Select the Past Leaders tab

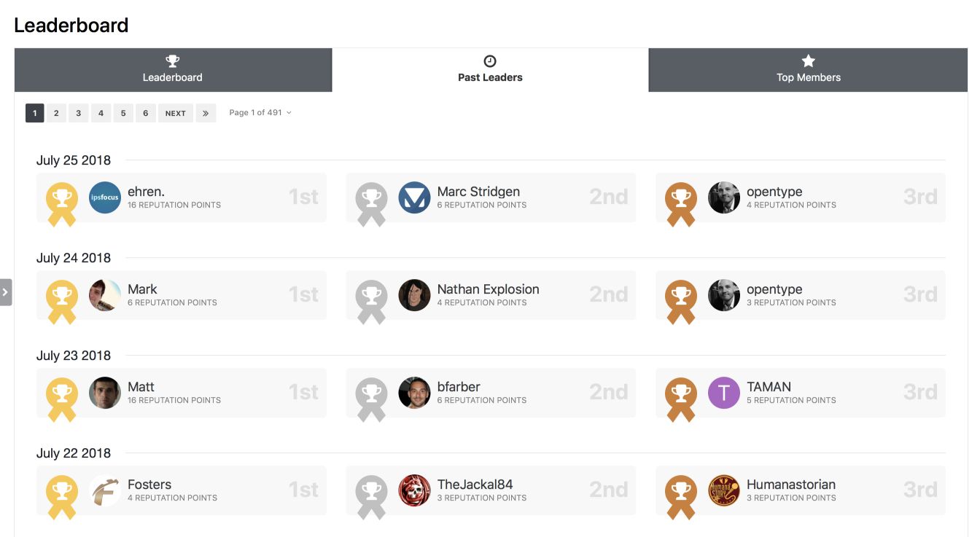(490, 70)
